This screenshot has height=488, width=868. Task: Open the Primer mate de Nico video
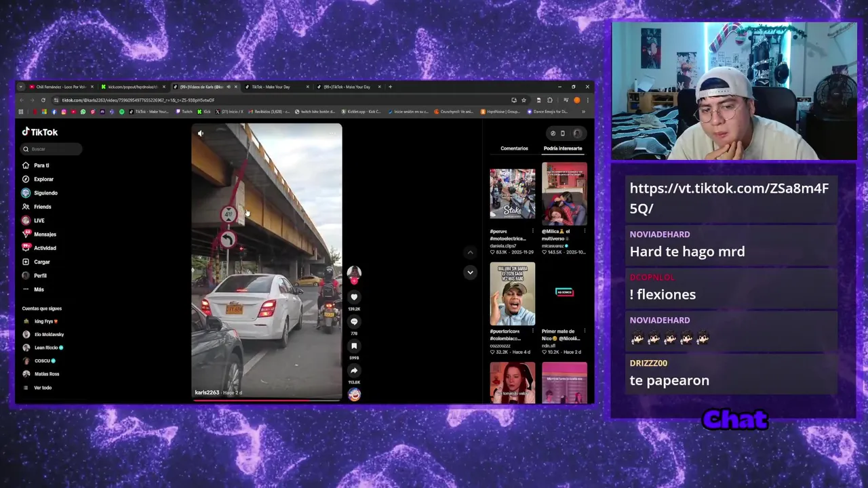[564, 294]
